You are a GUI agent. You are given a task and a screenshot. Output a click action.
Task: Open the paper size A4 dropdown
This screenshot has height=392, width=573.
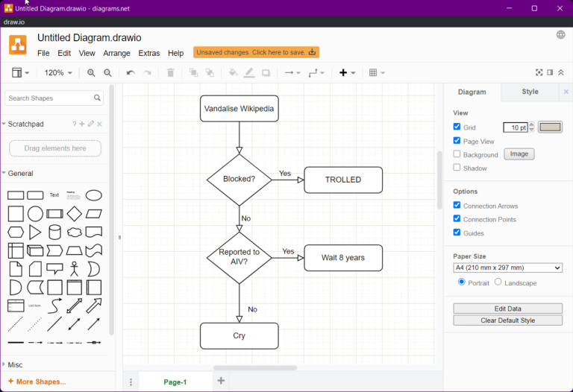click(507, 268)
